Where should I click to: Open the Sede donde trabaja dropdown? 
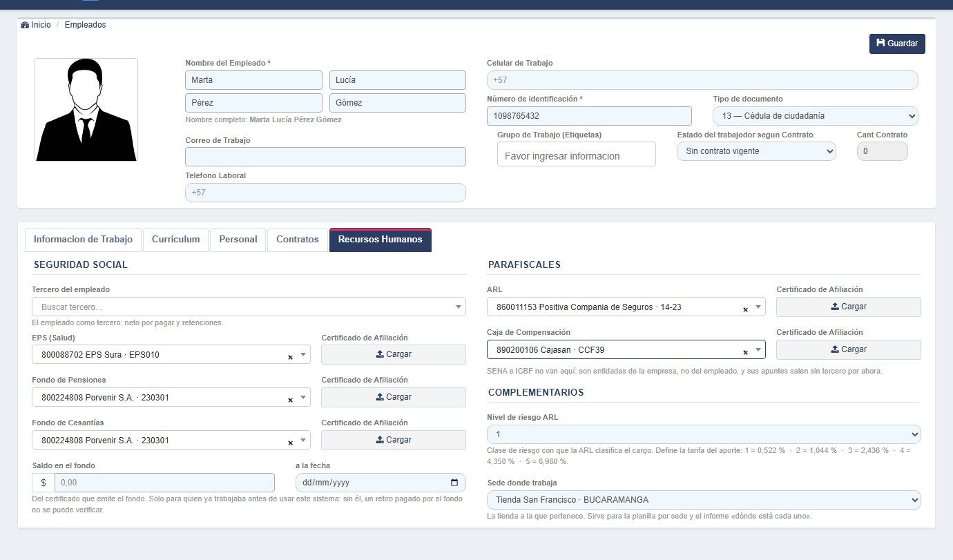(704, 500)
